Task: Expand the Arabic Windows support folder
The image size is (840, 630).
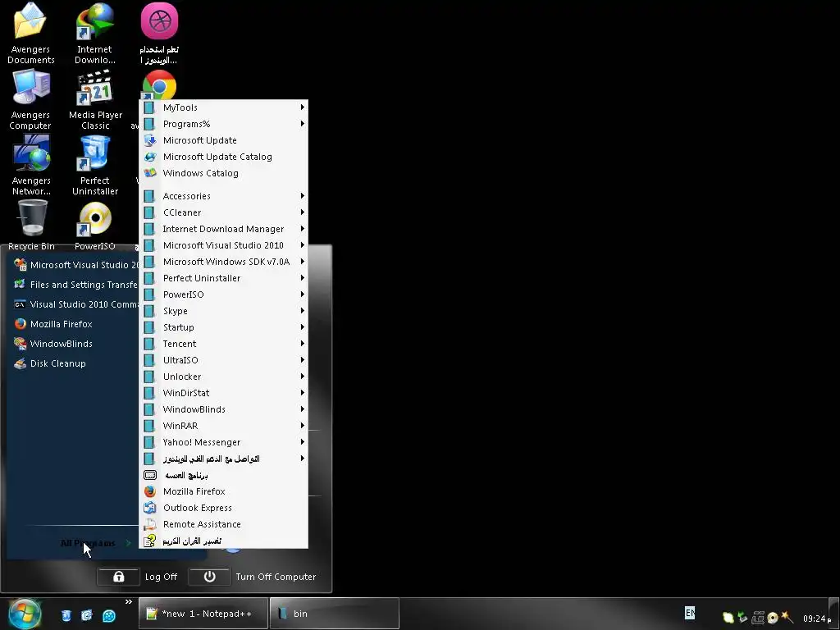Action: 223,459
